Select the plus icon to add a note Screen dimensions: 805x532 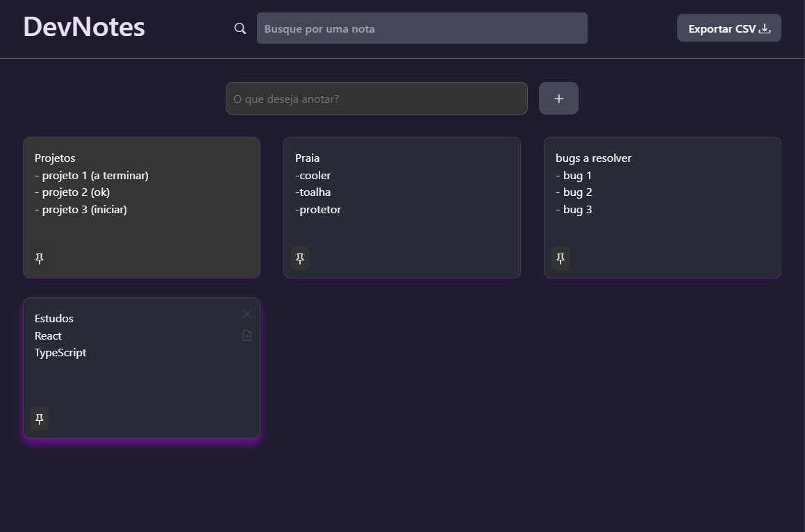pos(558,98)
